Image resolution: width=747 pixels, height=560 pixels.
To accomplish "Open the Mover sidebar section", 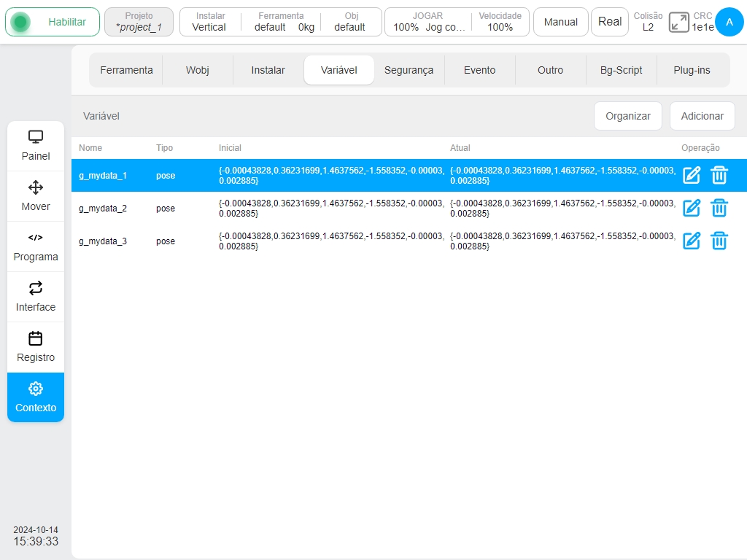I will [x=36, y=196].
